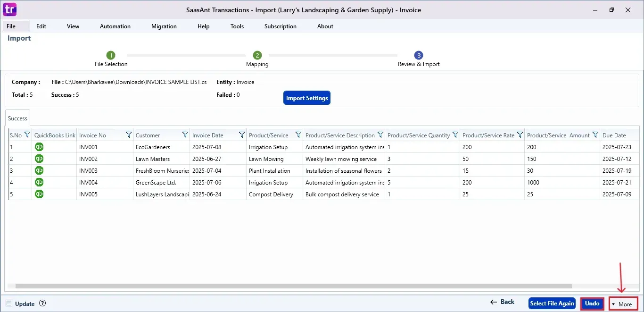Filter the Product/Service column

[x=298, y=135]
